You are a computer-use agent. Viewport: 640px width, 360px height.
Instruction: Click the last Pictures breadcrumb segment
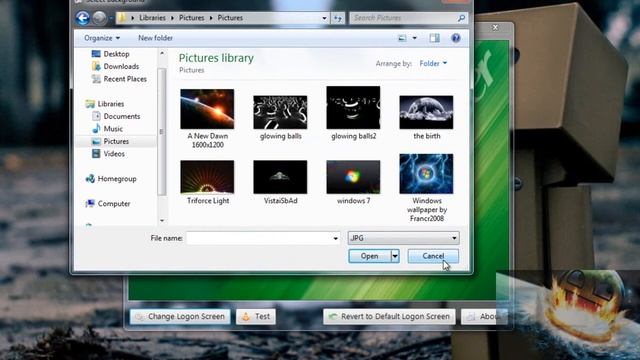[x=230, y=18]
